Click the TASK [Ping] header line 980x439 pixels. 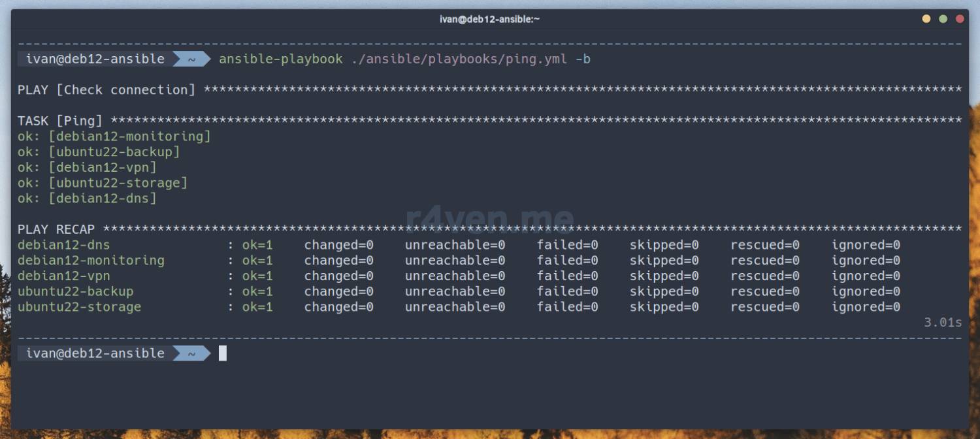coord(60,121)
